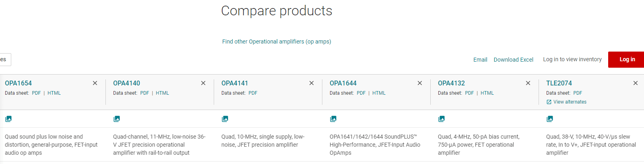This screenshot has height=164, width=644.
Task: Open the image gallery icon for OPA4140
Action: [117, 119]
